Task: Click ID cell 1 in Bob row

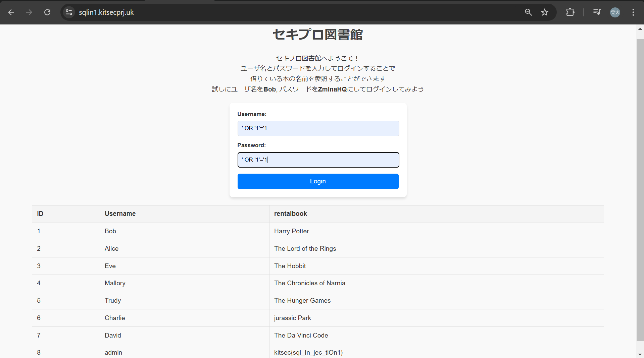Action: (x=66, y=231)
